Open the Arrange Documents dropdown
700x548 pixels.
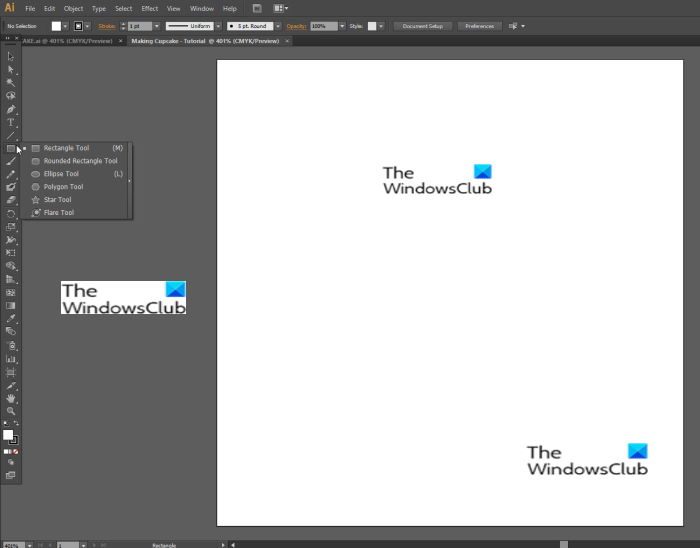pos(280,8)
